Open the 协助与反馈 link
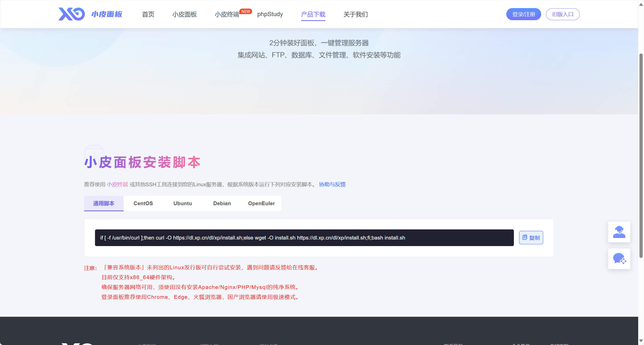Screen dimensions: 644x345 point(332,184)
